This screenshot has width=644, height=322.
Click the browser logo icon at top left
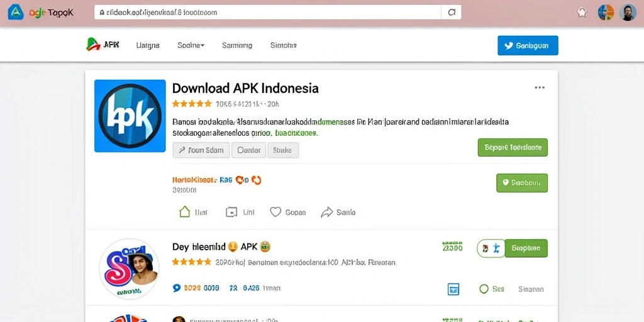[x=16, y=13]
